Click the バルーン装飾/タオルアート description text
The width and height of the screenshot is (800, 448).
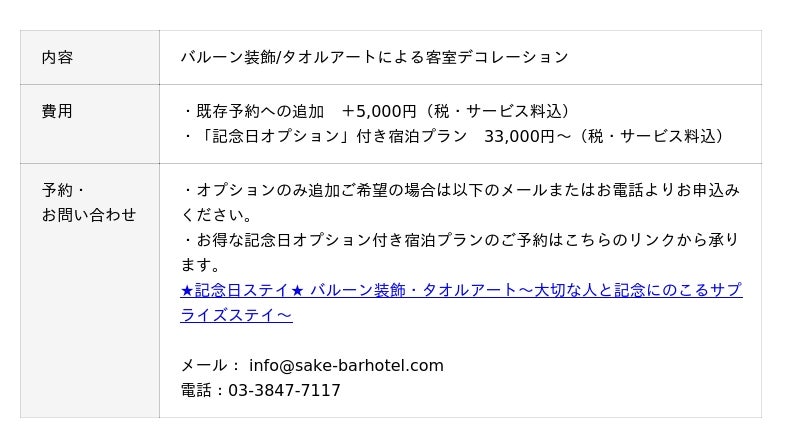(x=374, y=57)
